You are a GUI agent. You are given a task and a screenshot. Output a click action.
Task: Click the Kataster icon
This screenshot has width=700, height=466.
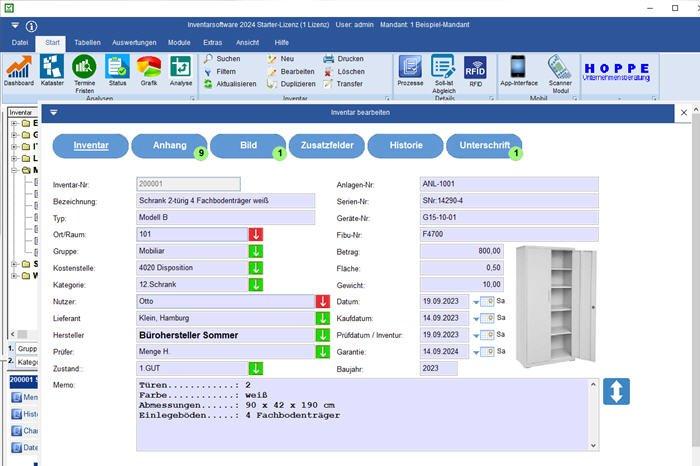52,70
